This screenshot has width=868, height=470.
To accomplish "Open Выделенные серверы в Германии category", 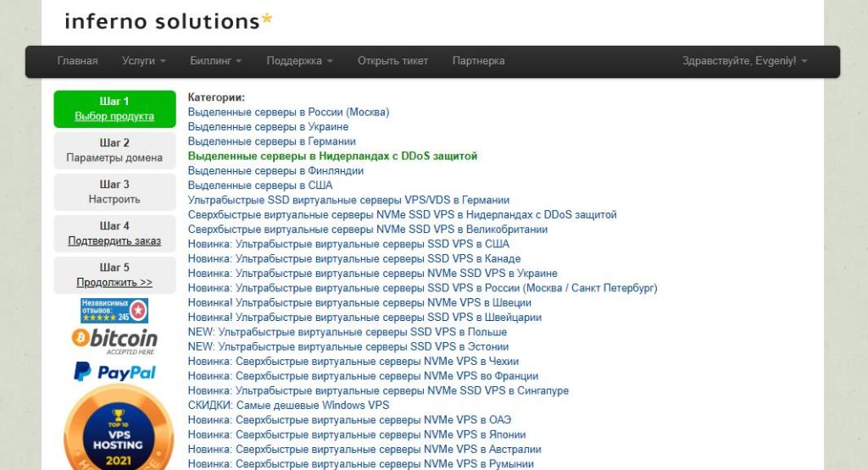I will tap(271, 141).
